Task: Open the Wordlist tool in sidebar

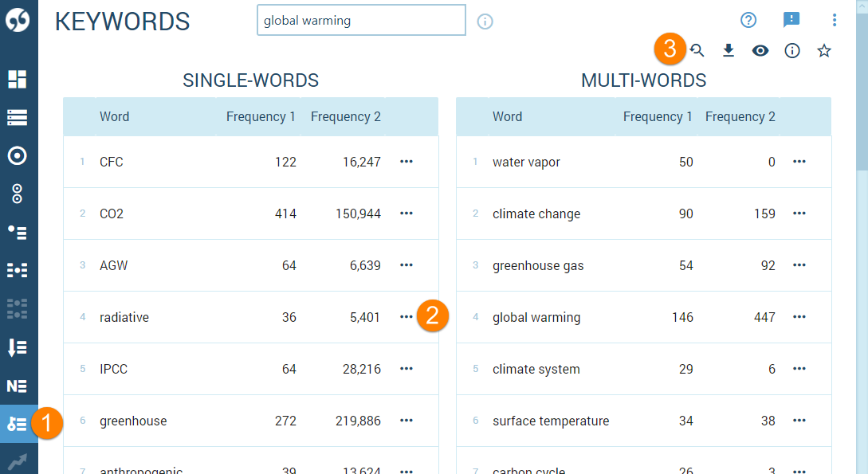Action: click(18, 347)
